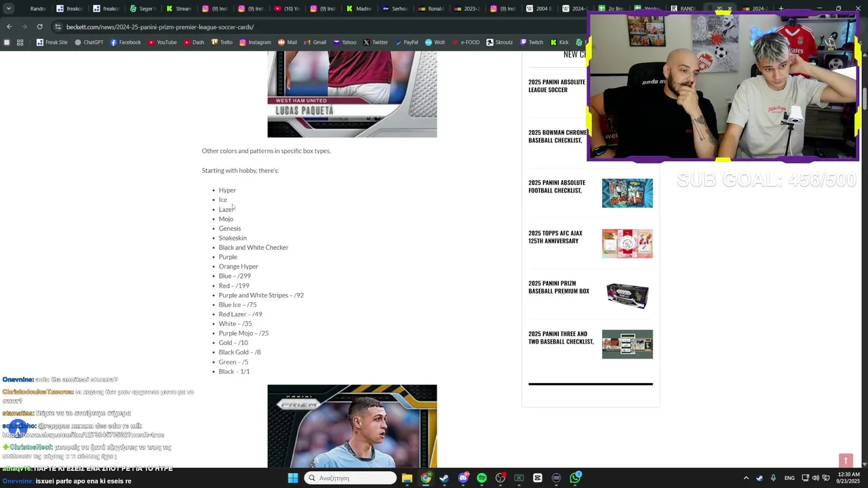Open File Explorer from the taskbar

407,478
